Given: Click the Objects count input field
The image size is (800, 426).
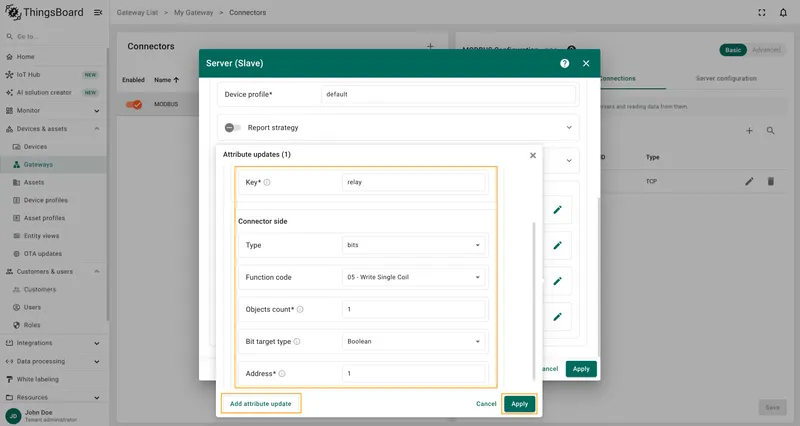Looking at the screenshot, I should click(413, 309).
